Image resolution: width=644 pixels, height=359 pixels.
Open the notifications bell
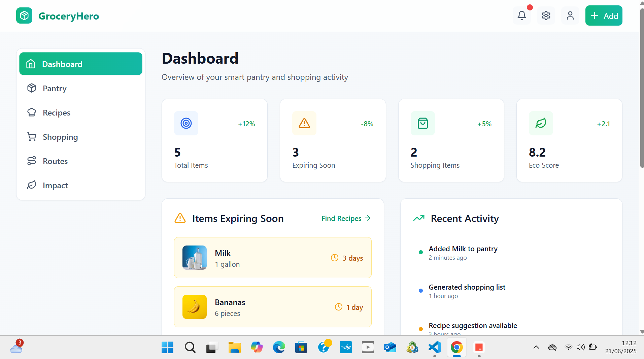[521, 15]
